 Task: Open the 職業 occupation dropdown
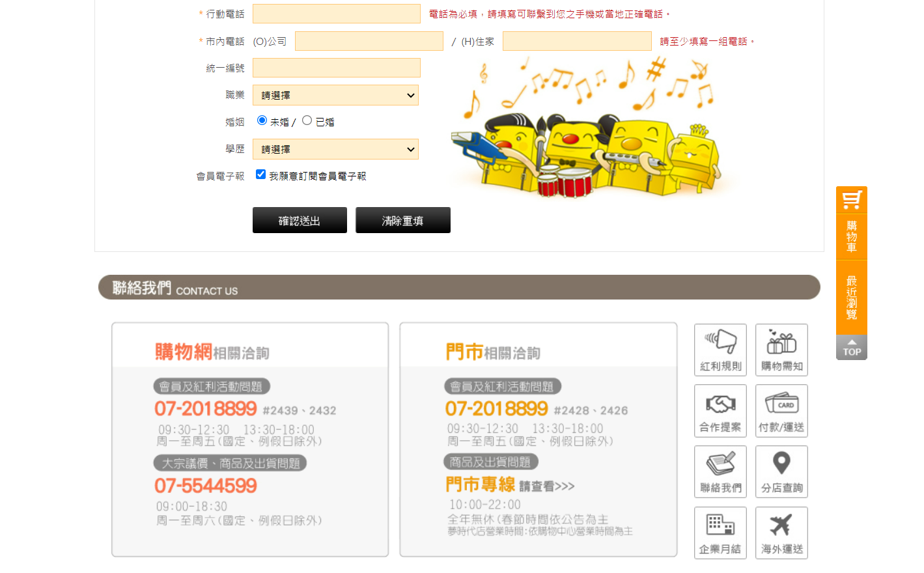click(x=335, y=95)
